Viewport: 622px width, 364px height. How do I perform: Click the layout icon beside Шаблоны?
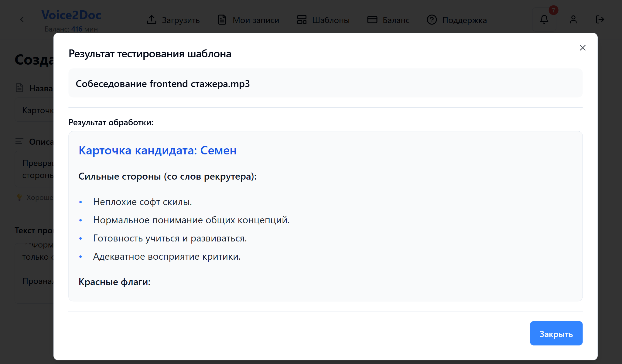click(x=302, y=20)
